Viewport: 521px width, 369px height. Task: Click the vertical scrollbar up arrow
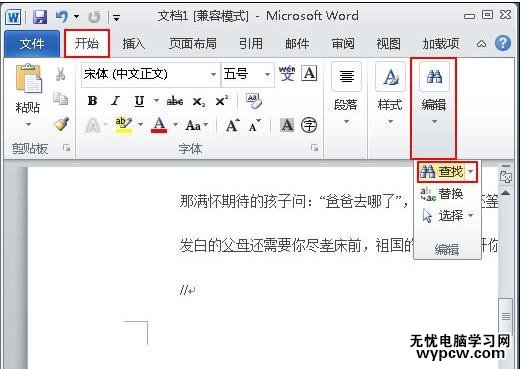pos(506,193)
